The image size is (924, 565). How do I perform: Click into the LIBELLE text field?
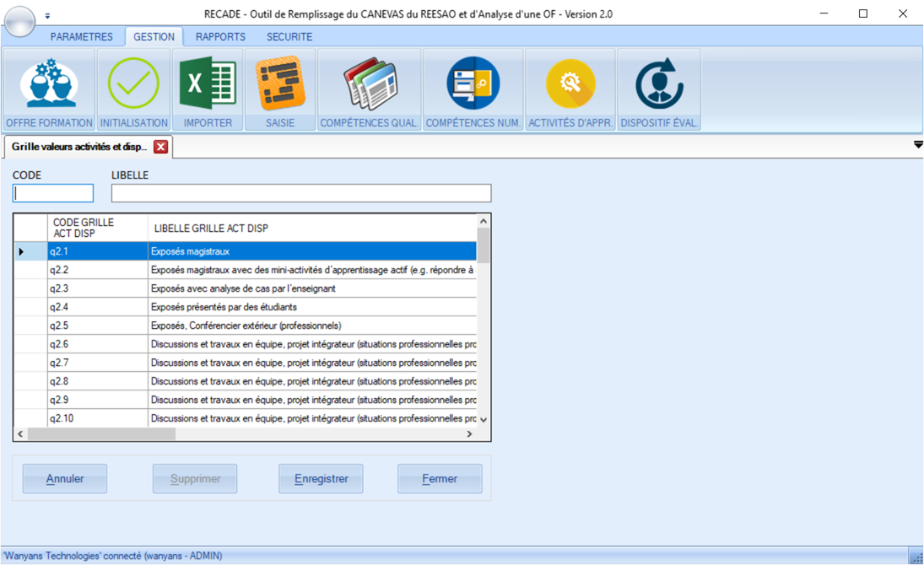(x=301, y=193)
